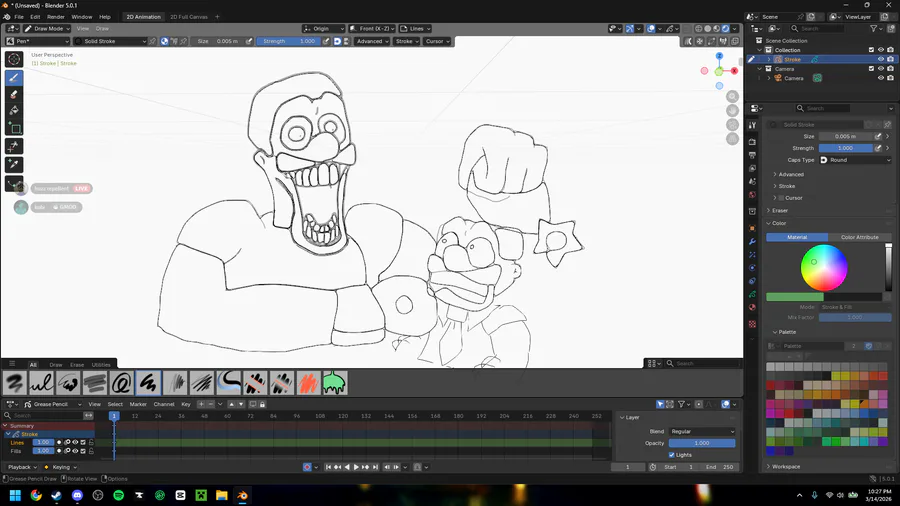The image size is (900, 506).
Task: Open the Spotify app from taskbar
Action: click(x=119, y=495)
